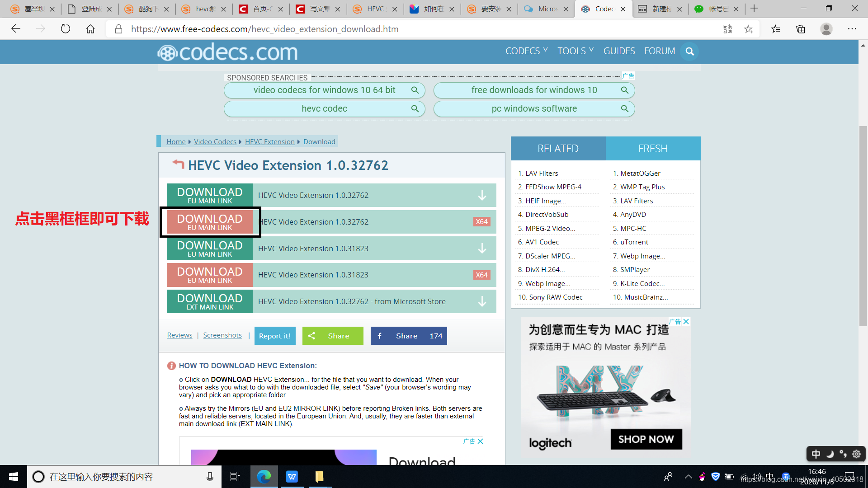Open AV1 Codec related item
This screenshot has height=488, width=868.
coord(542,242)
